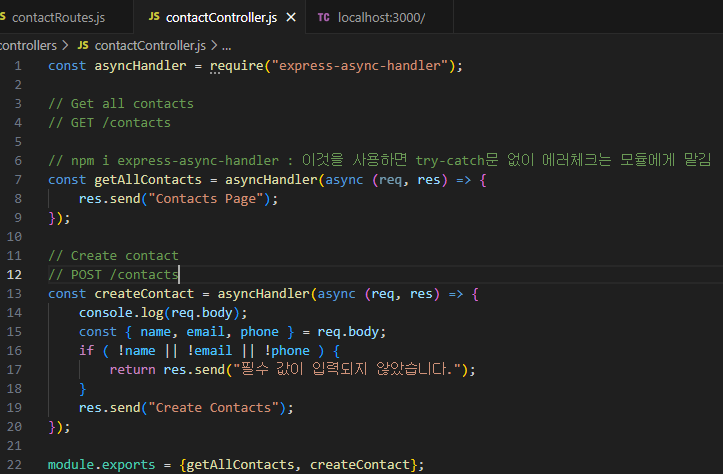Click the asyncHandler constant name on line 1
Image resolution: width=723 pixels, height=474 pixels.
click(x=140, y=66)
